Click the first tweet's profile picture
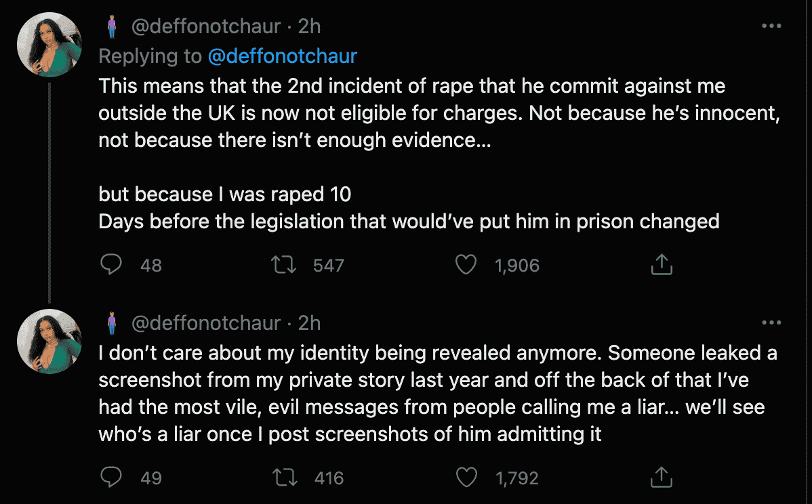The height and width of the screenshot is (504, 812). (49, 44)
